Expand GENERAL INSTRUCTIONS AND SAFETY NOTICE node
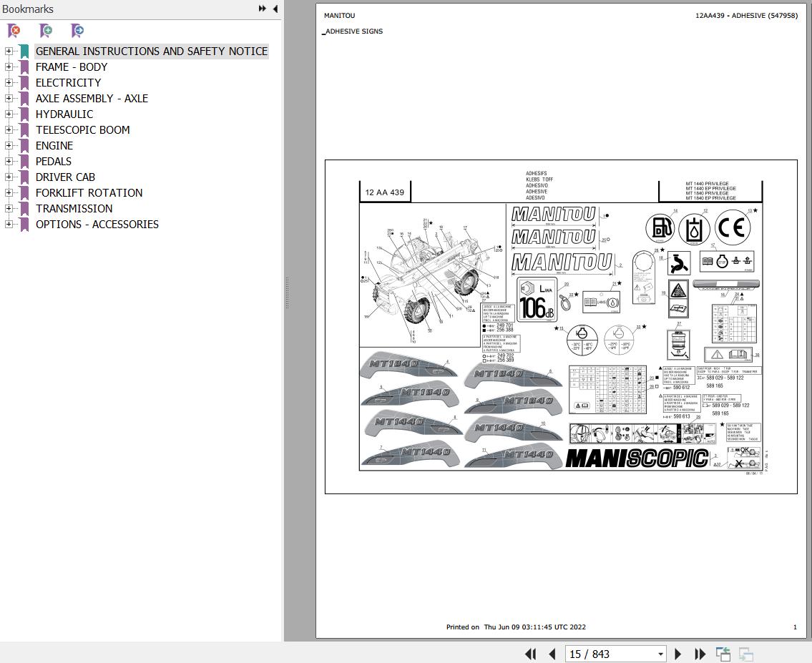 (x=9, y=51)
